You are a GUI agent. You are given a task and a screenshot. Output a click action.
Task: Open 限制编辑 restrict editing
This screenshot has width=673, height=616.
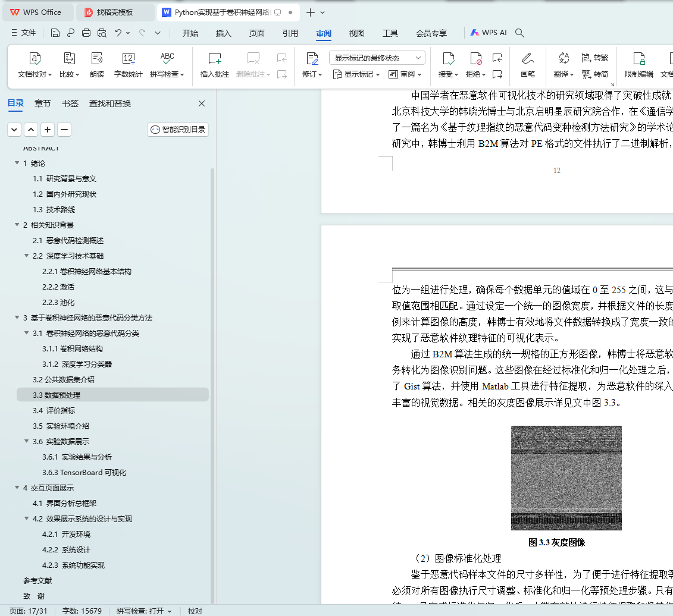coord(638,65)
